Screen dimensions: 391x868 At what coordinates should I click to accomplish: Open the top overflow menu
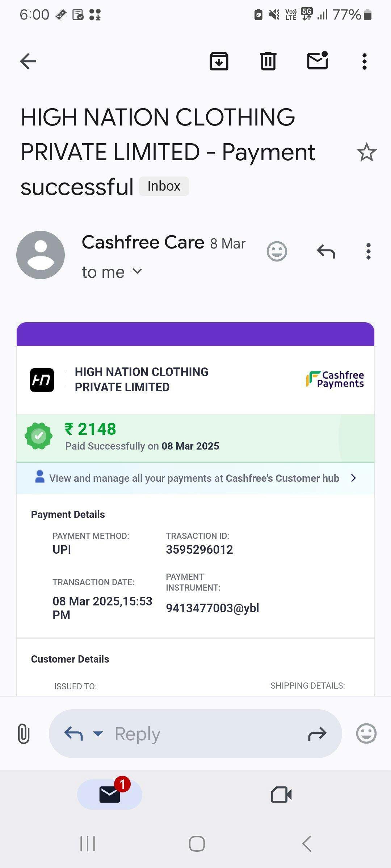365,61
